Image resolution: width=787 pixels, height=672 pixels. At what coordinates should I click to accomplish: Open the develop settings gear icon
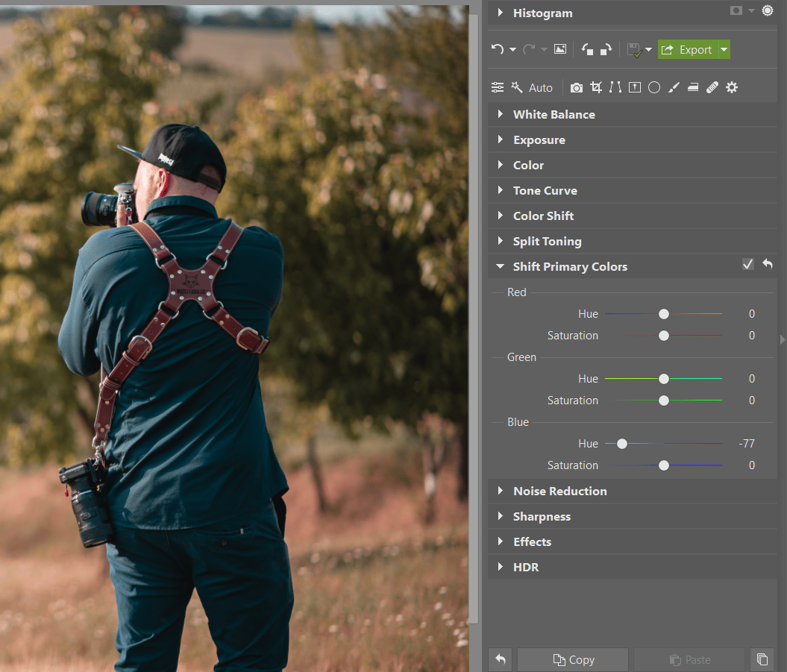pos(732,87)
